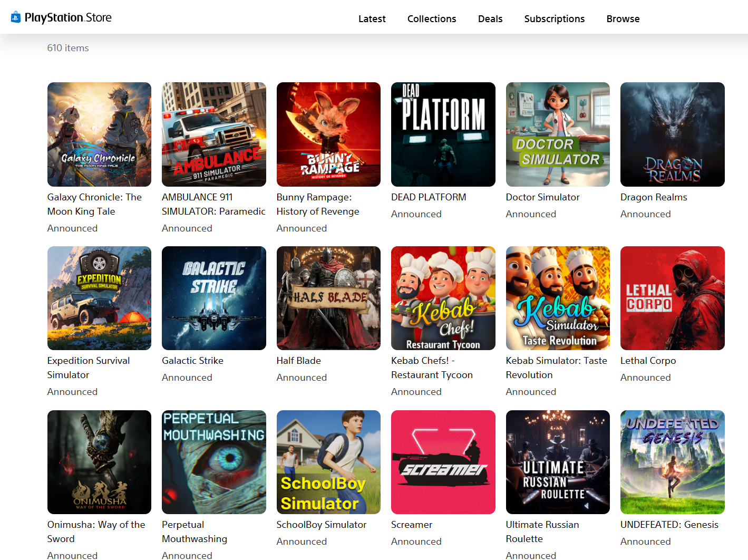
Task: Select the DEAD PLATFORM game
Action: point(443,134)
